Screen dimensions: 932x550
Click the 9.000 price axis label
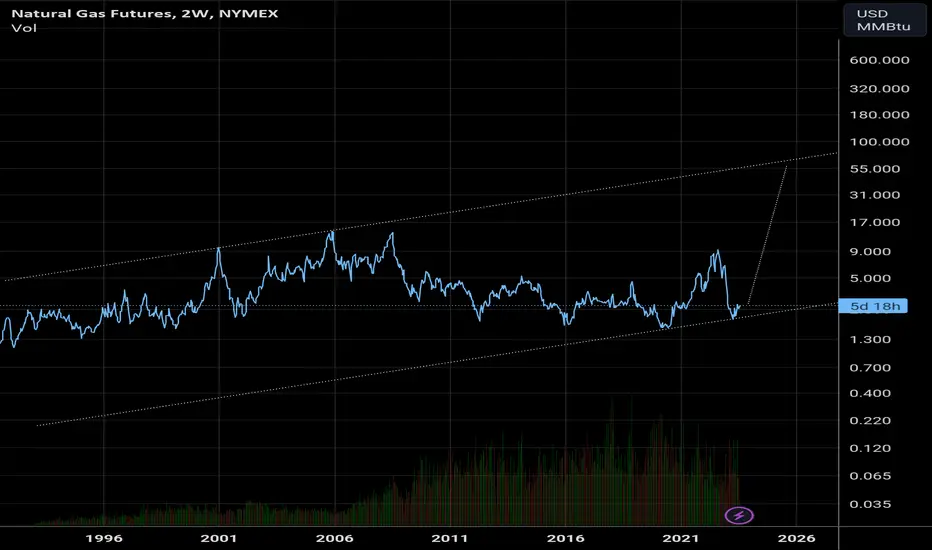[x=870, y=252]
